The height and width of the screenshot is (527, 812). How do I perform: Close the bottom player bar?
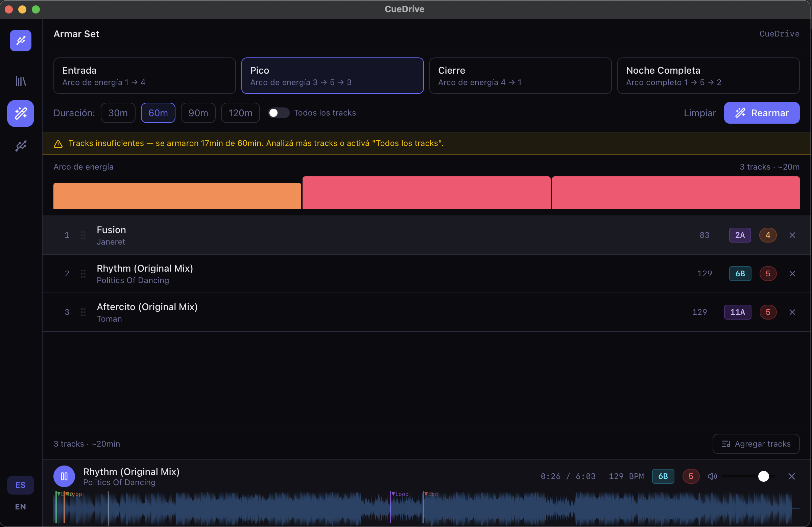coord(792,476)
